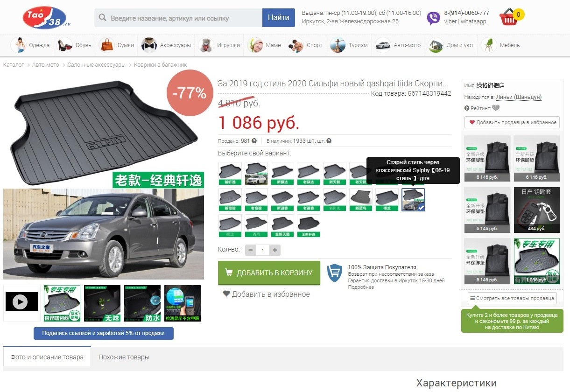Open the shopping basket icon

510,18
